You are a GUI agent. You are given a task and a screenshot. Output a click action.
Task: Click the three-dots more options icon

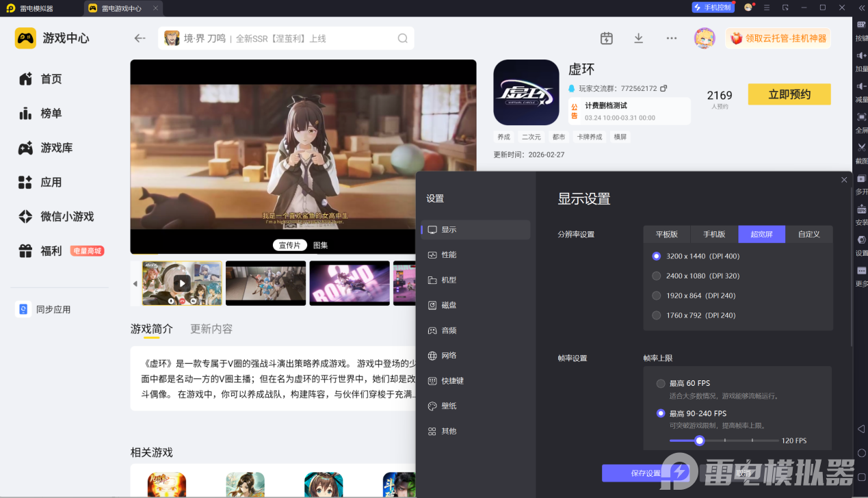coord(672,38)
